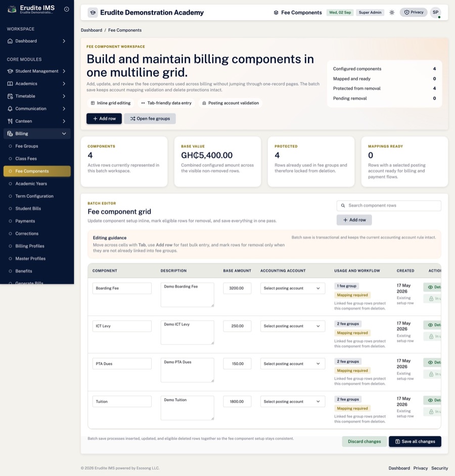Open the Privacy shield button
455x476 pixels.
pos(414,13)
